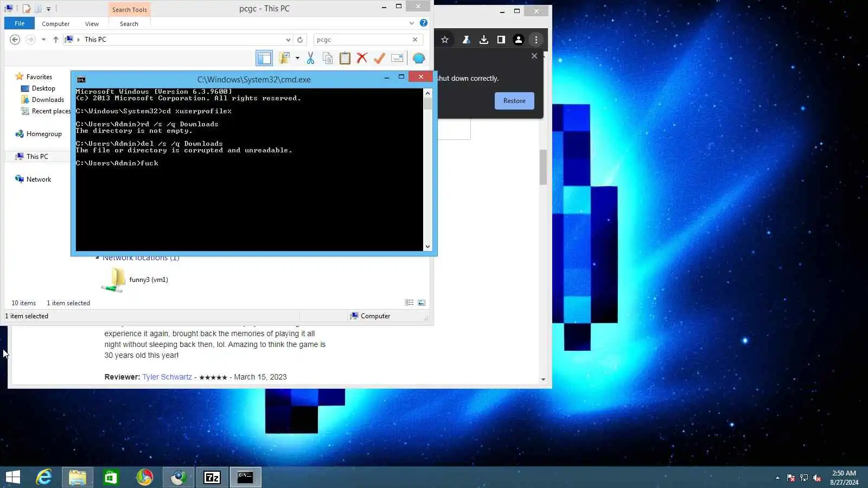This screenshot has height=488, width=868.
Task: Click the Search Tools contextual tab header
Action: (130, 10)
